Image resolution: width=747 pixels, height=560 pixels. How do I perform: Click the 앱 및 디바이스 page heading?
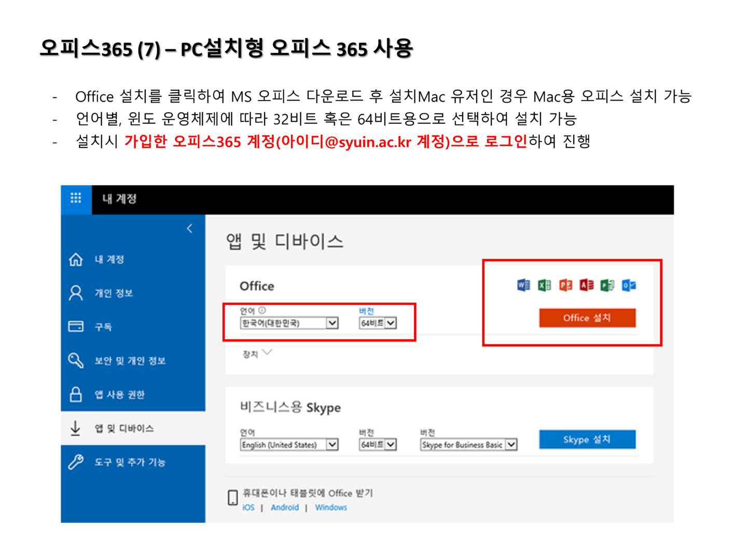(x=285, y=242)
